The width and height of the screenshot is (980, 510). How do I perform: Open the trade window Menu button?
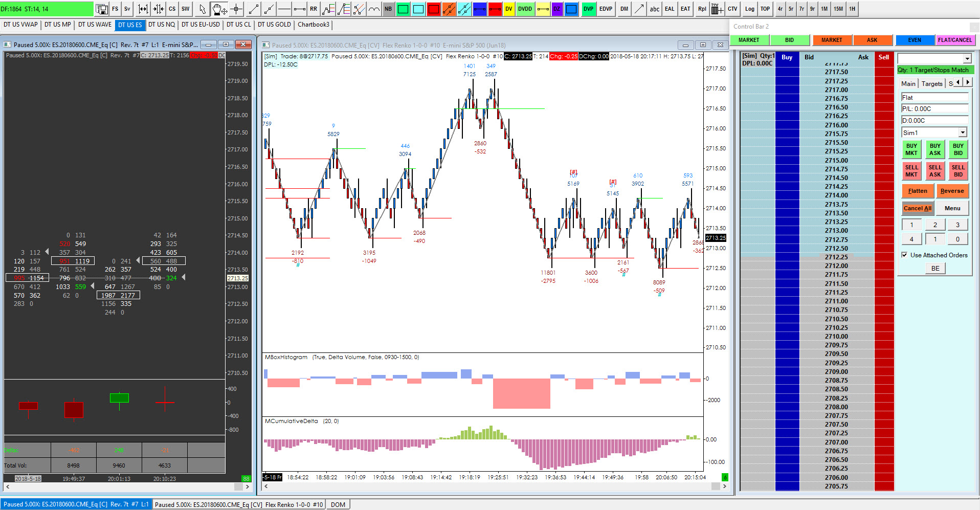[x=952, y=208]
